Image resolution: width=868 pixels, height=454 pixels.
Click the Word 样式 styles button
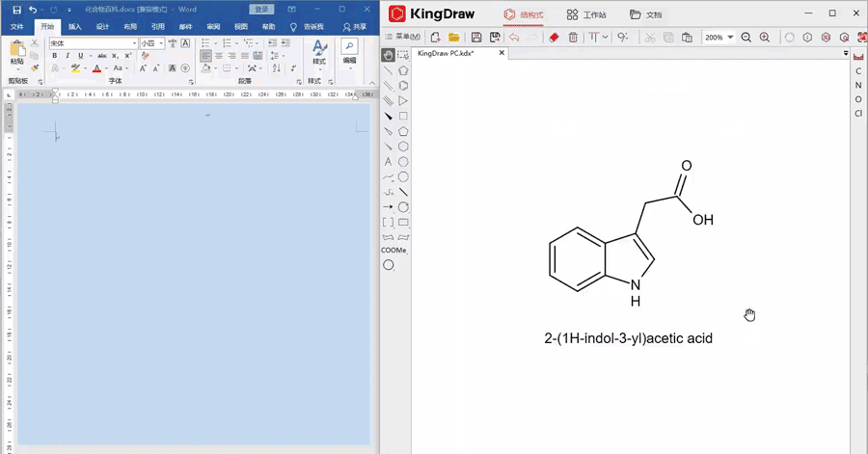coord(319,55)
